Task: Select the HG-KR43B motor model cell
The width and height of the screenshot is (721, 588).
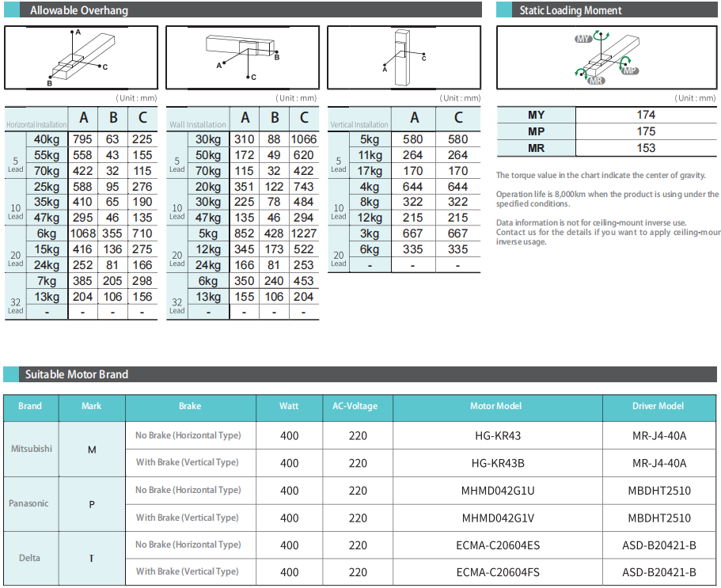Action: click(496, 463)
